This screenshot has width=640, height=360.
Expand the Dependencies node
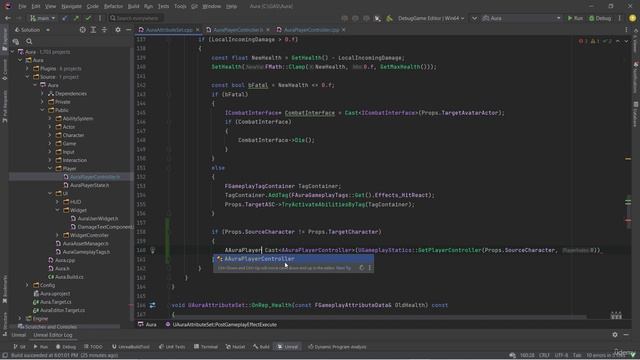(x=42, y=93)
